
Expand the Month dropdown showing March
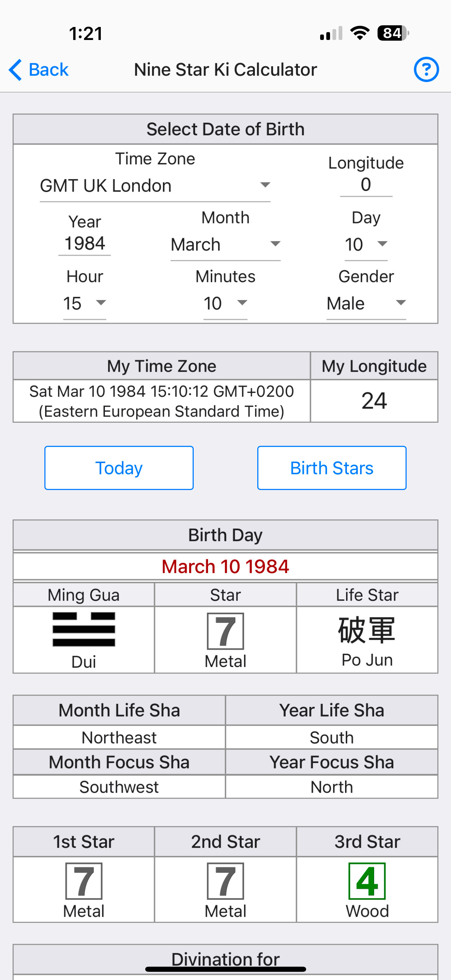(x=225, y=245)
